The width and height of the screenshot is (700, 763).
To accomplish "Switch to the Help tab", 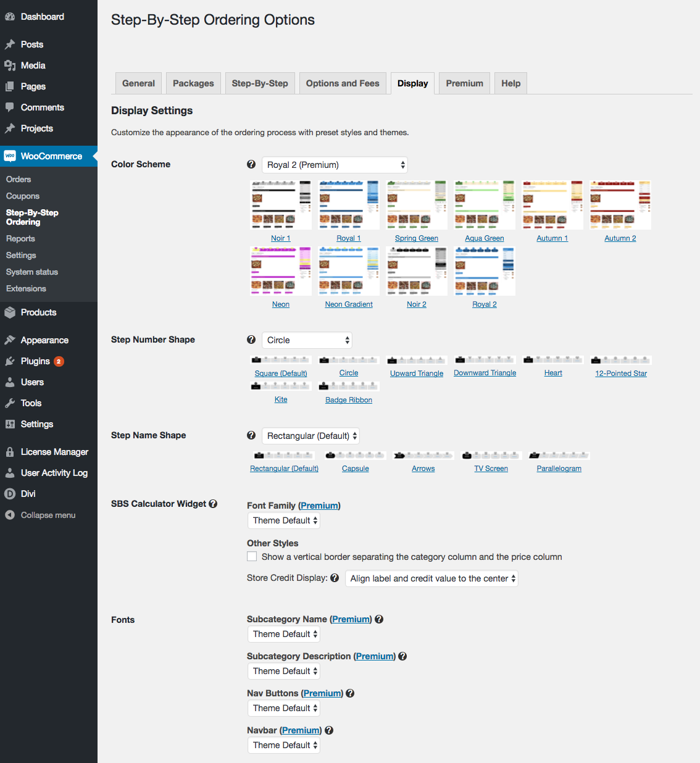I will [x=510, y=83].
